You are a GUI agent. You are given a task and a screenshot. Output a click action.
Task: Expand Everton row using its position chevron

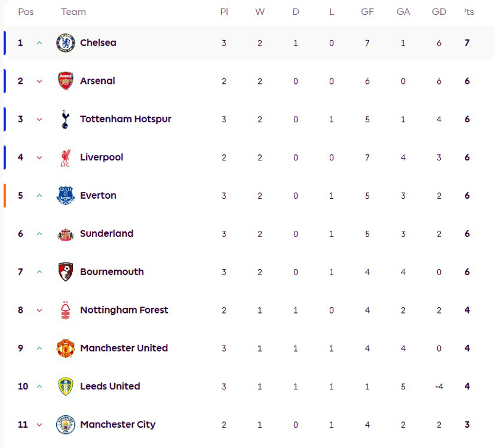(x=40, y=196)
